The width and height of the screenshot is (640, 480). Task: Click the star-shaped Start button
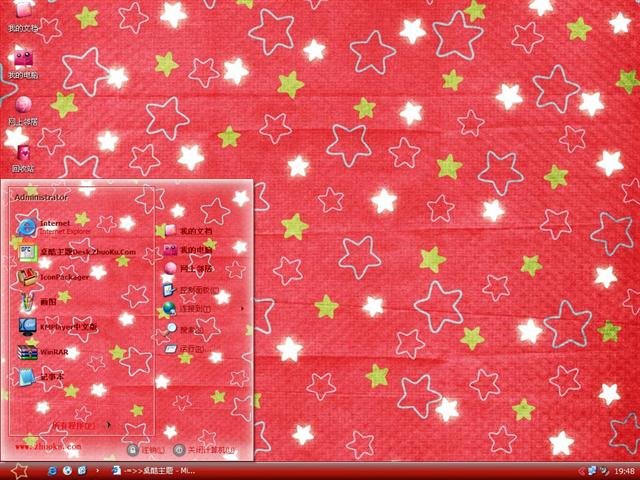(x=19, y=471)
